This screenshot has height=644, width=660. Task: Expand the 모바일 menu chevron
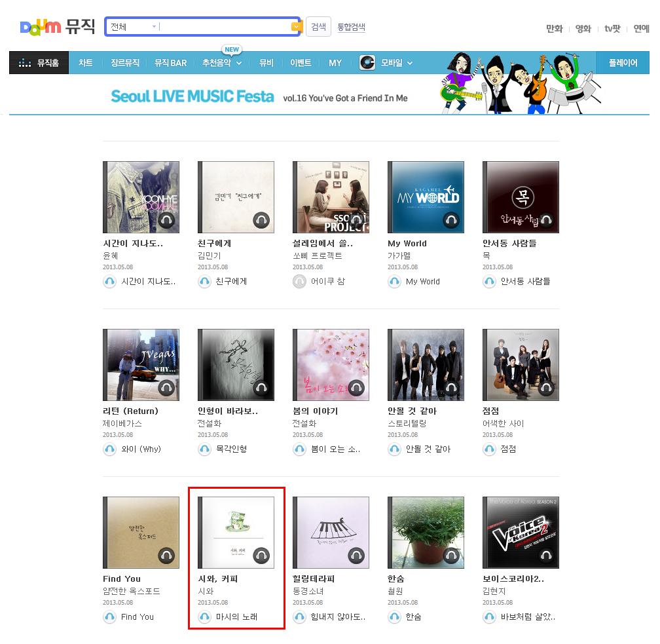click(410, 63)
